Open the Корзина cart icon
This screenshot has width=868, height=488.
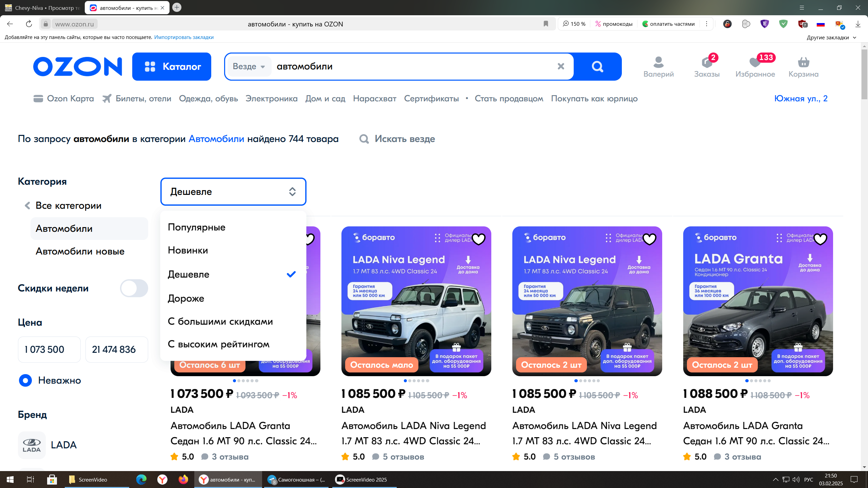(x=804, y=67)
